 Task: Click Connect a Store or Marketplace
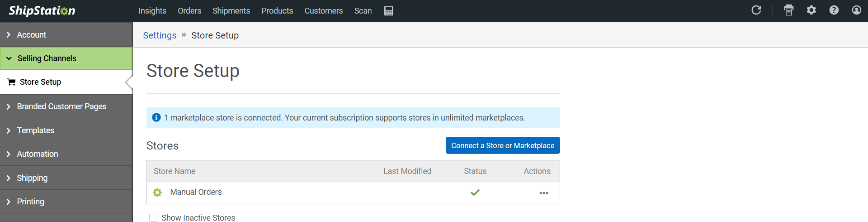click(x=503, y=145)
